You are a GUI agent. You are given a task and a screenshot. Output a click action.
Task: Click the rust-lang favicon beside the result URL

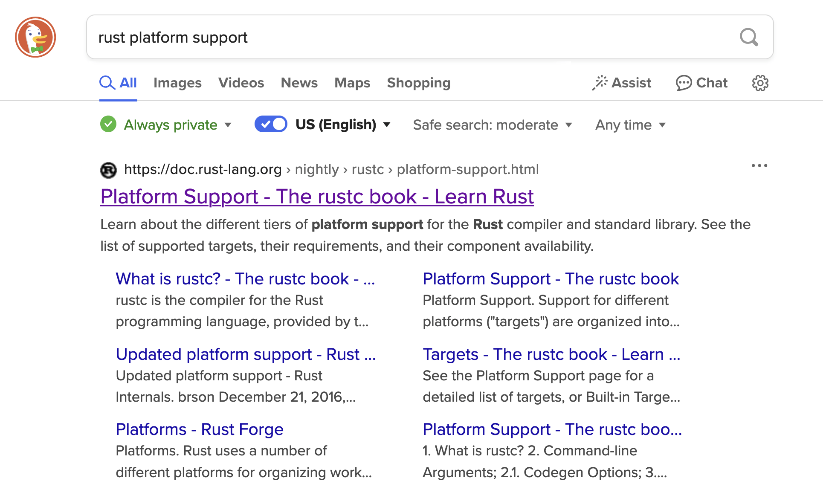click(108, 170)
